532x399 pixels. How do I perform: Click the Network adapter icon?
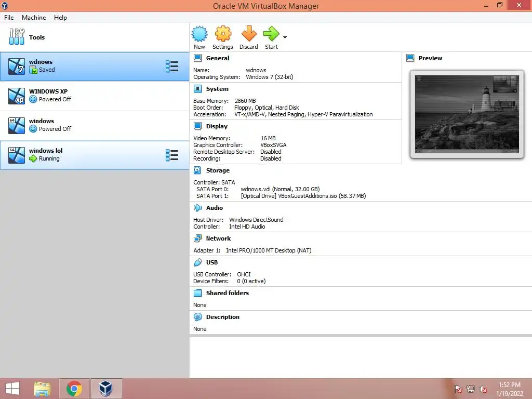[197, 238]
